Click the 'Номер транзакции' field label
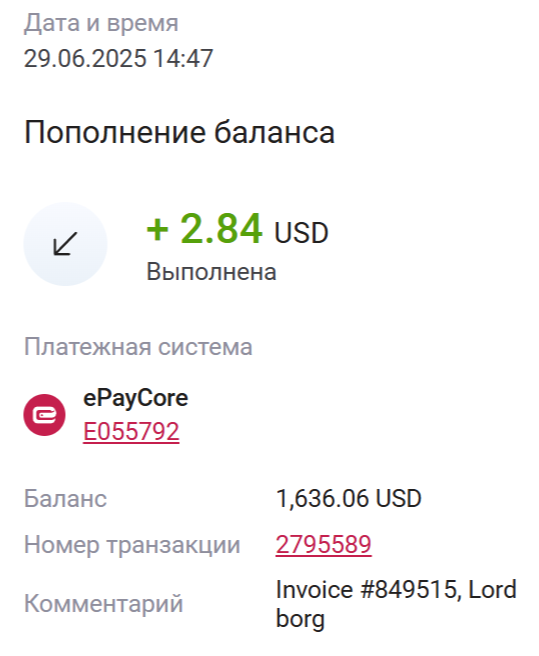Screen dimensions: 539x656 click(x=132, y=545)
